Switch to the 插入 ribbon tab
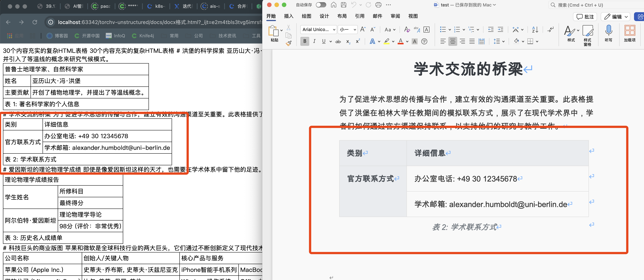644x280 pixels. tap(289, 16)
